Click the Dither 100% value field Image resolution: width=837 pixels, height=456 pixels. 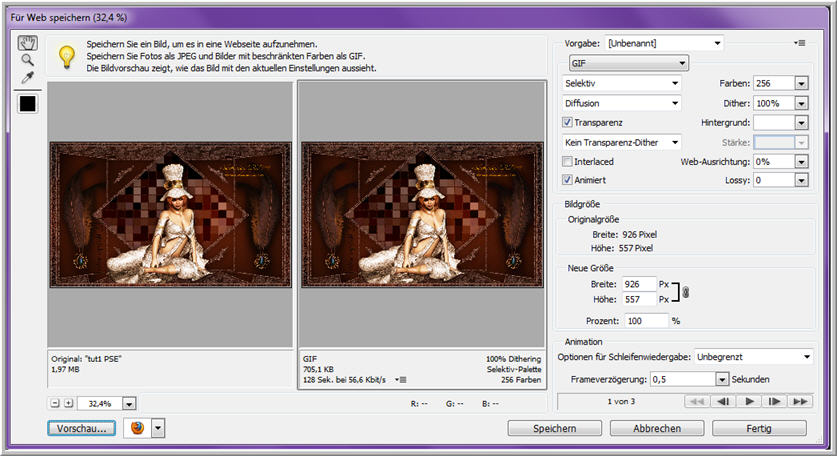click(773, 104)
